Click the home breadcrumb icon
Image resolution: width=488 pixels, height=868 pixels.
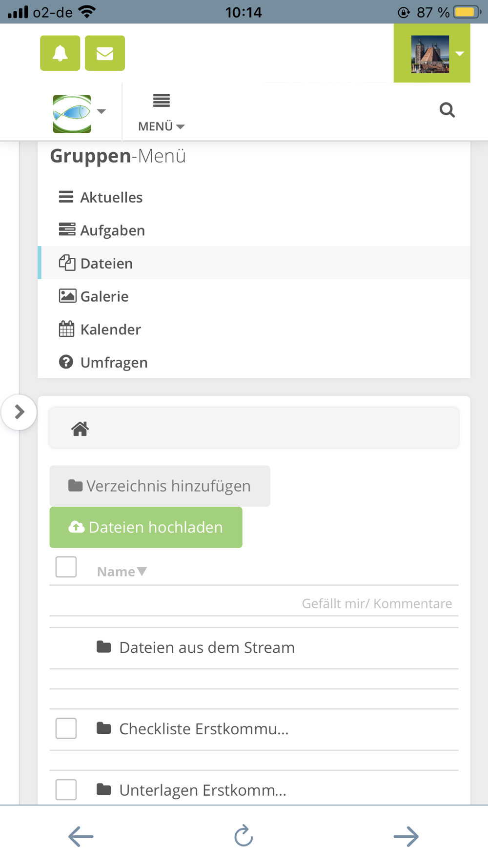[x=80, y=429]
